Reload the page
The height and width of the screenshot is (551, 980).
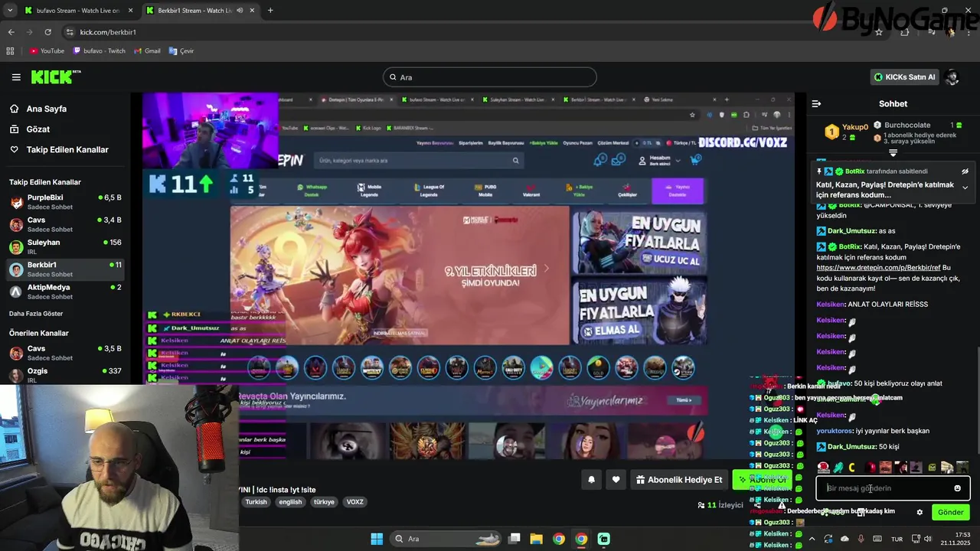pos(47,32)
